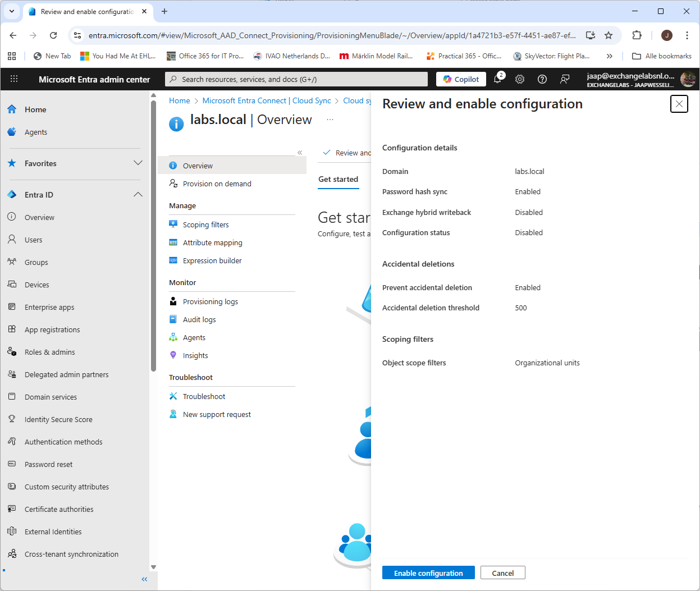Select Provisioning logs in Monitor
Viewport: 700px width, 591px height.
pos(210,301)
